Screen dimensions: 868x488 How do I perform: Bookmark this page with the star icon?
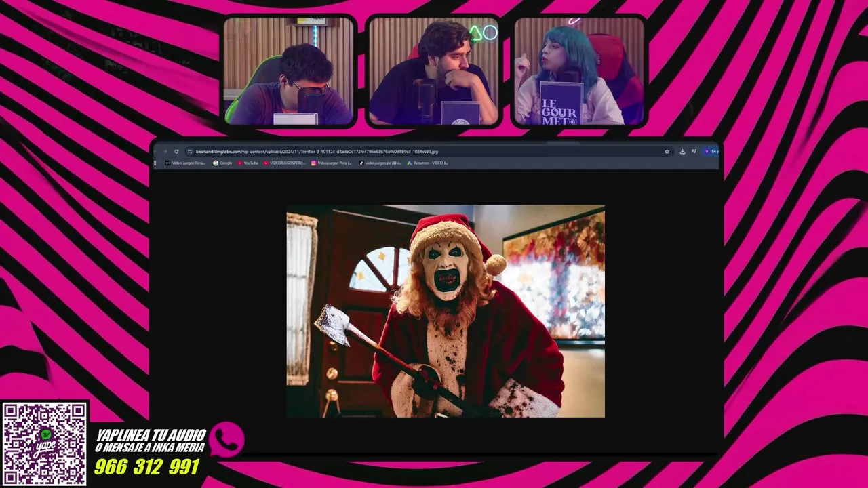pos(667,152)
